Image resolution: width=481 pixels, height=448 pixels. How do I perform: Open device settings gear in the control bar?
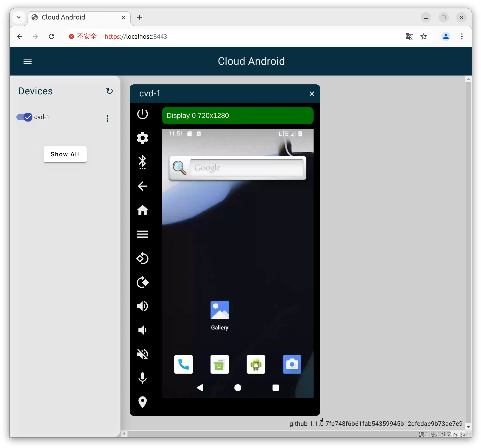[x=143, y=138]
